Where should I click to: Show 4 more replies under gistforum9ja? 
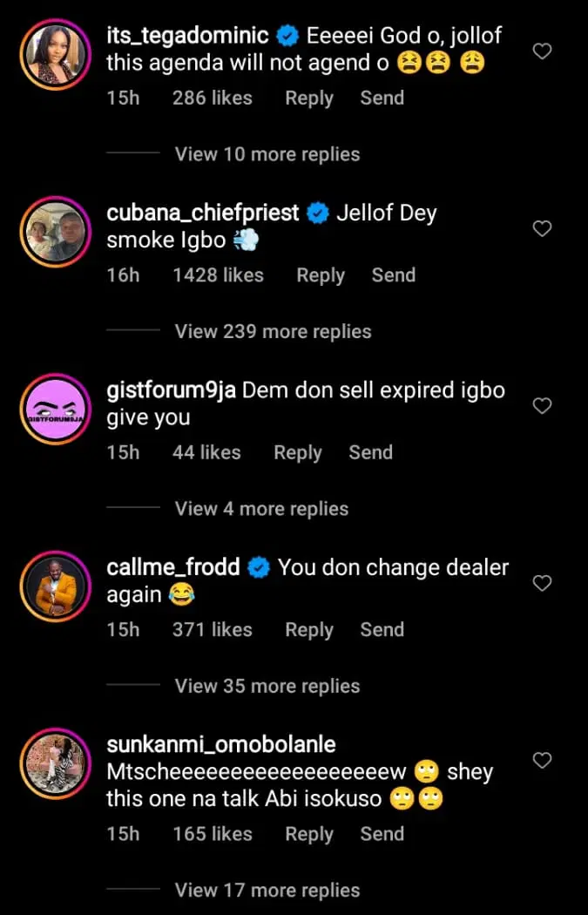[x=261, y=509]
